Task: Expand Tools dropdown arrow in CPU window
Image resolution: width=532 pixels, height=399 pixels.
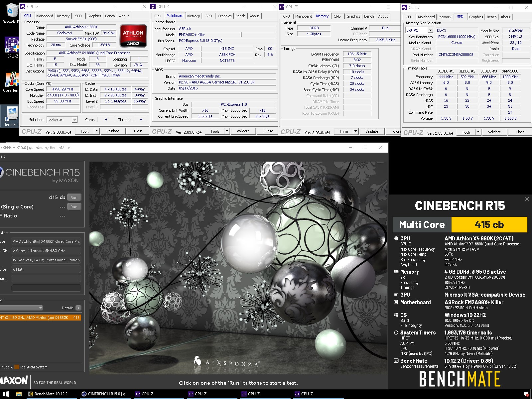Action: point(96,131)
